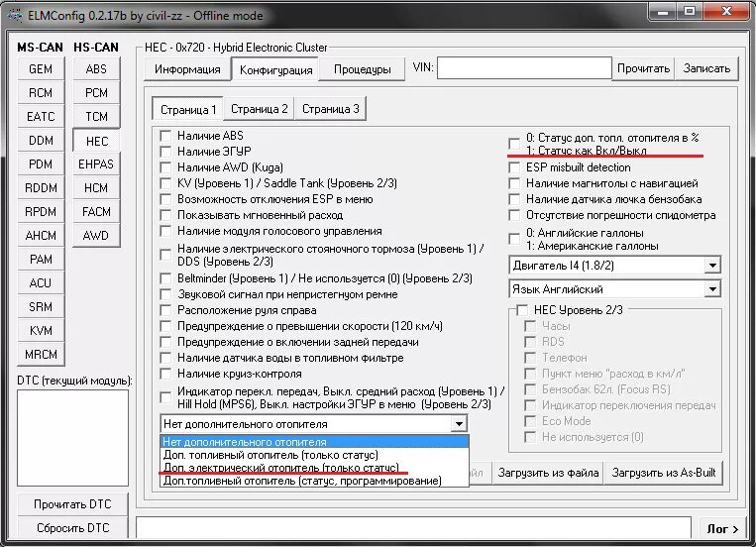Select the PAM module button
The width and height of the screenshot is (756, 547).
point(41,259)
